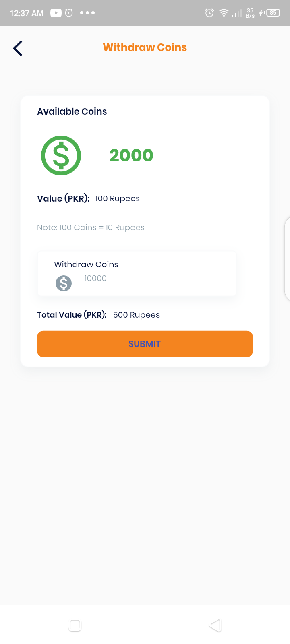The image size is (290, 644).
Task: Tap the YouTube icon in status bar
Action: coord(56,13)
